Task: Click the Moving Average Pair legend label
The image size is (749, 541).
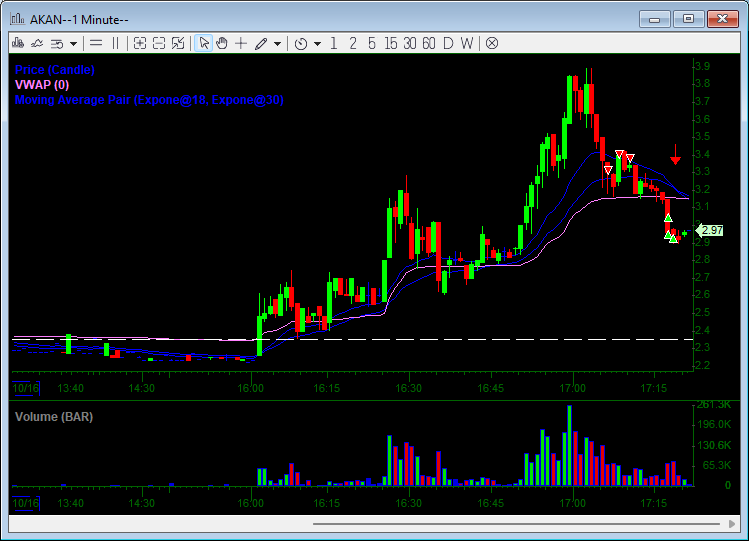Action: click(x=149, y=100)
